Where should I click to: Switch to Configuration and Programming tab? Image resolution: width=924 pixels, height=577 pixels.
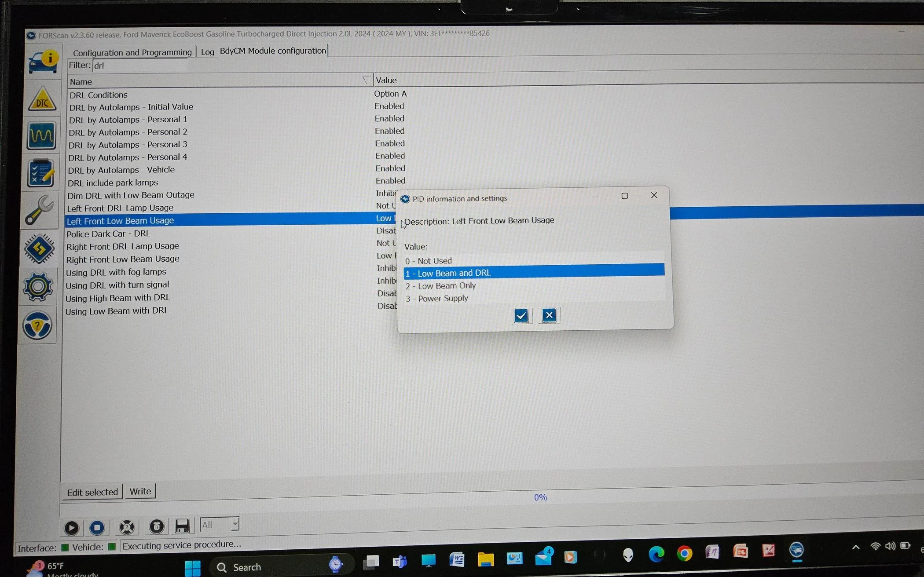point(132,52)
